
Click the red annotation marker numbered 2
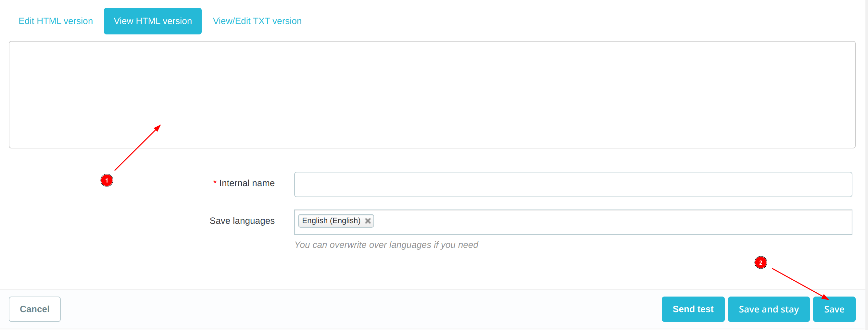click(x=760, y=262)
